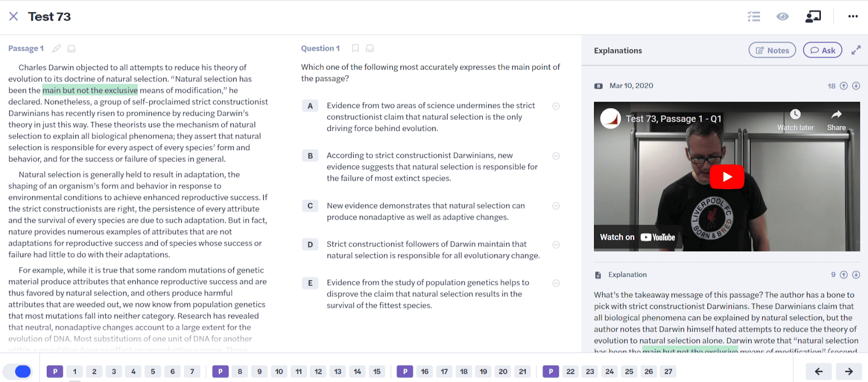Screen dimensions: 868x382
Task: Click the highlighter pen icon beside Passage 1
Action: click(56, 48)
